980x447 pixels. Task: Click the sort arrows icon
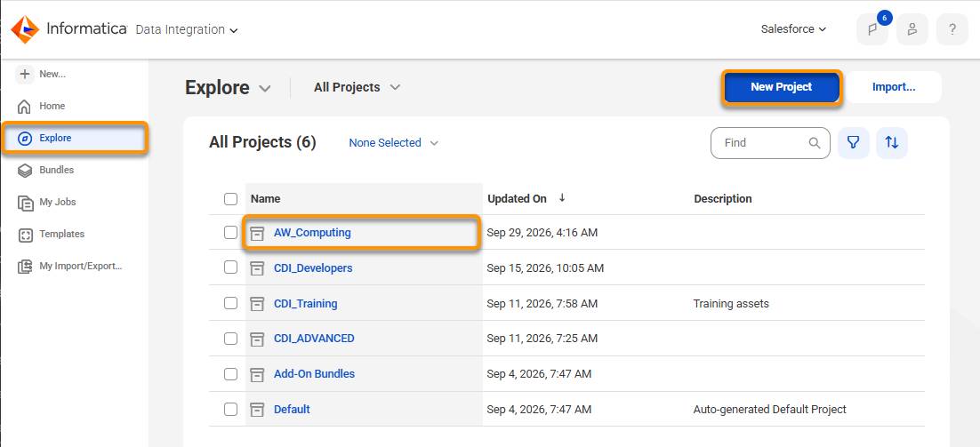(x=892, y=143)
